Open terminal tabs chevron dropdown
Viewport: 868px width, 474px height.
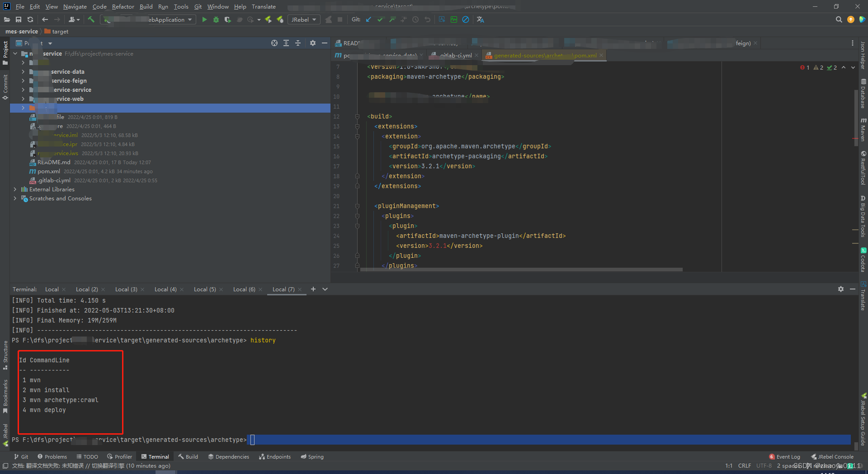[325, 289]
